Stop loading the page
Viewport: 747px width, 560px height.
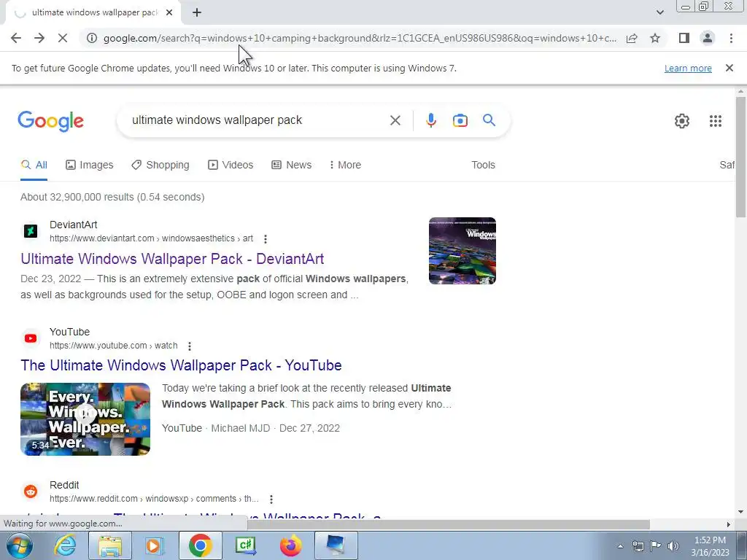[63, 38]
